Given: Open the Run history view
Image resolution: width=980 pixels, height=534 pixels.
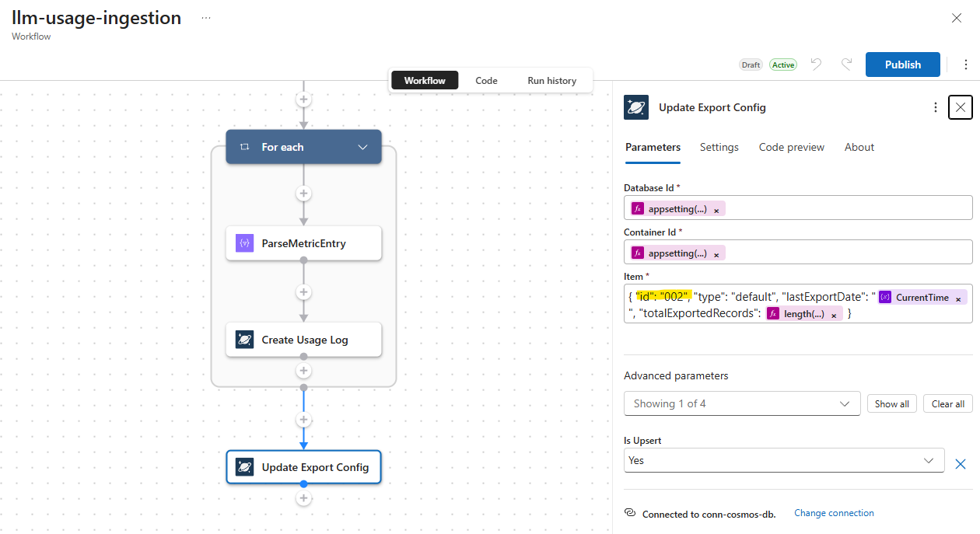Looking at the screenshot, I should [x=551, y=80].
